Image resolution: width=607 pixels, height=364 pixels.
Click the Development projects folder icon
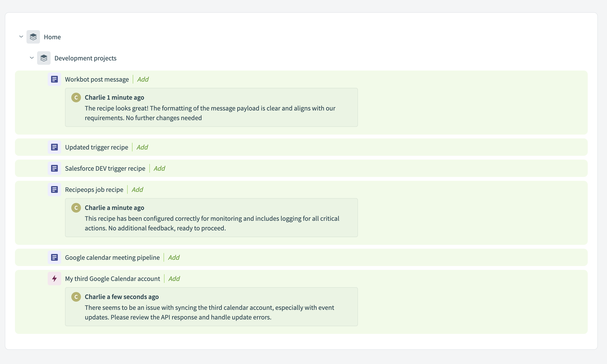click(x=44, y=58)
